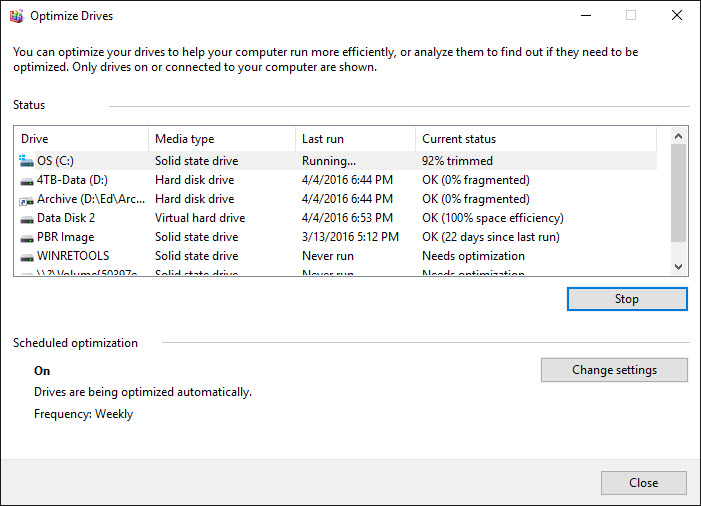Click the PBR Image drive icon
Image resolution: width=701 pixels, height=506 pixels.
(26, 237)
